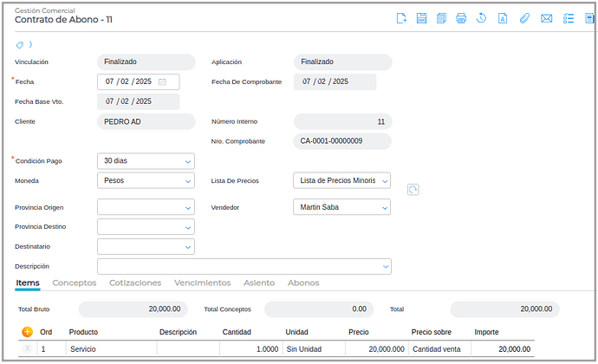This screenshot has height=364, width=598.
Task: Click the envelope email icon
Action: click(546, 18)
